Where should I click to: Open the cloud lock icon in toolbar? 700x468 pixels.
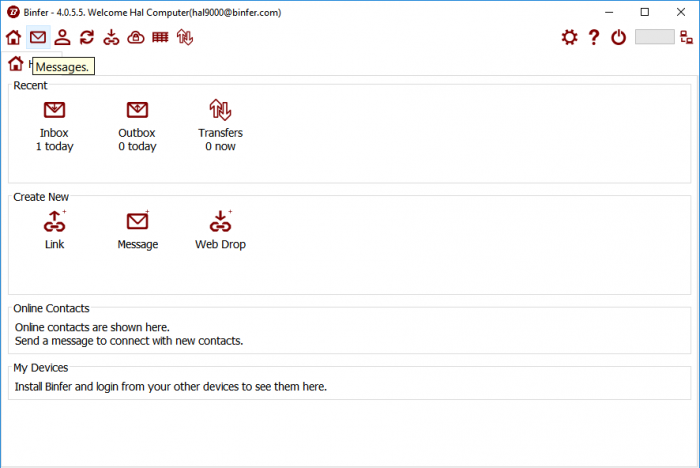click(136, 38)
